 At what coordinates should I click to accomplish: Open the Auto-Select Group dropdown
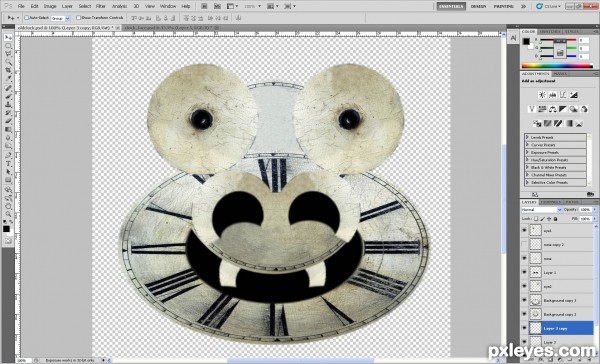pyautogui.click(x=60, y=18)
